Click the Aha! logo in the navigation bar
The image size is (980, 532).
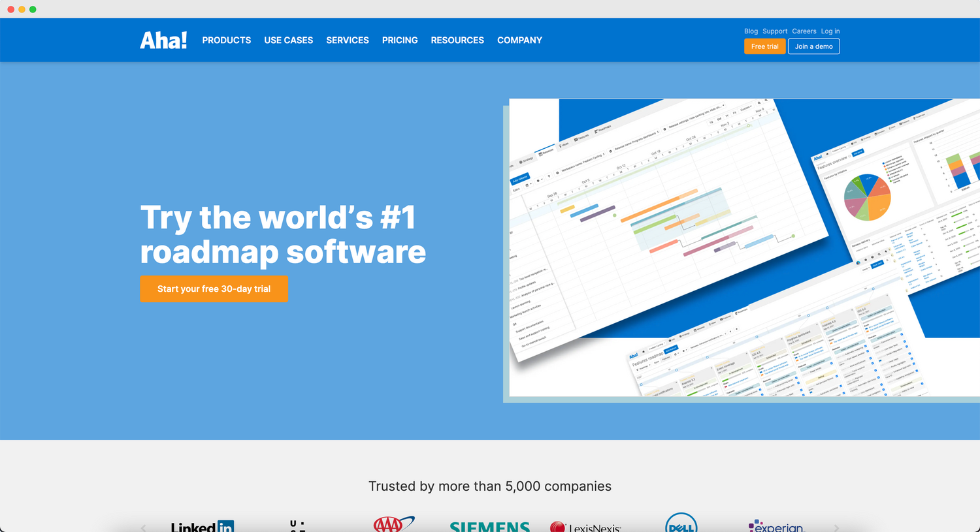coord(163,40)
